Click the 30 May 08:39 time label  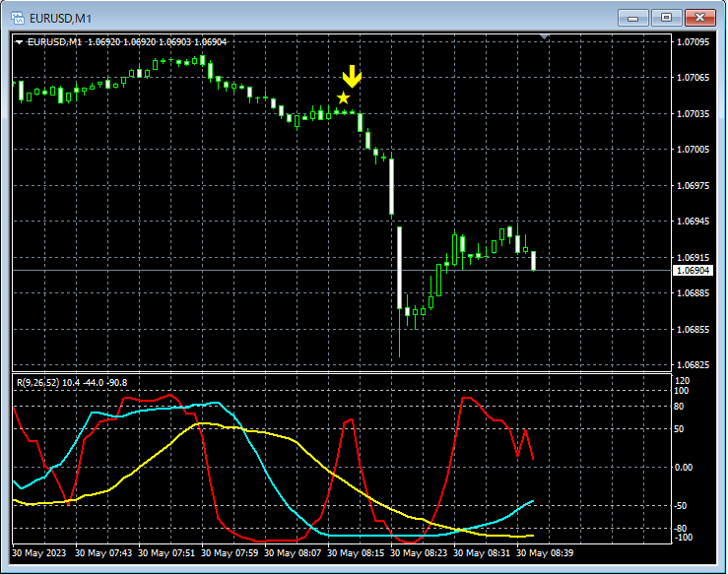(x=545, y=553)
